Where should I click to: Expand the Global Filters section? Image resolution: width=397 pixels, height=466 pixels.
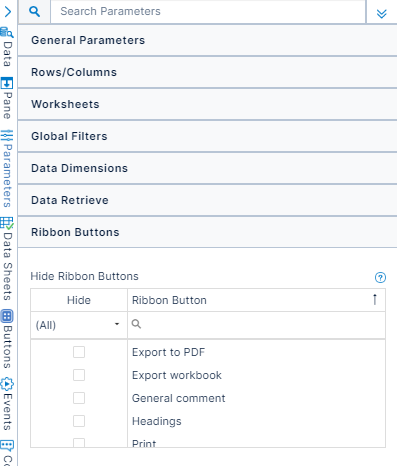coord(207,136)
